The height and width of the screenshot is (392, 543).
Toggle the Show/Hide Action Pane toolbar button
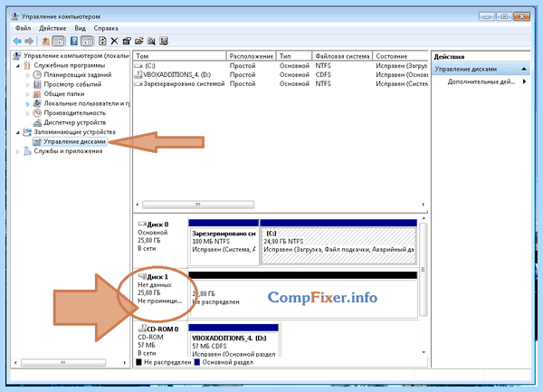(x=87, y=42)
